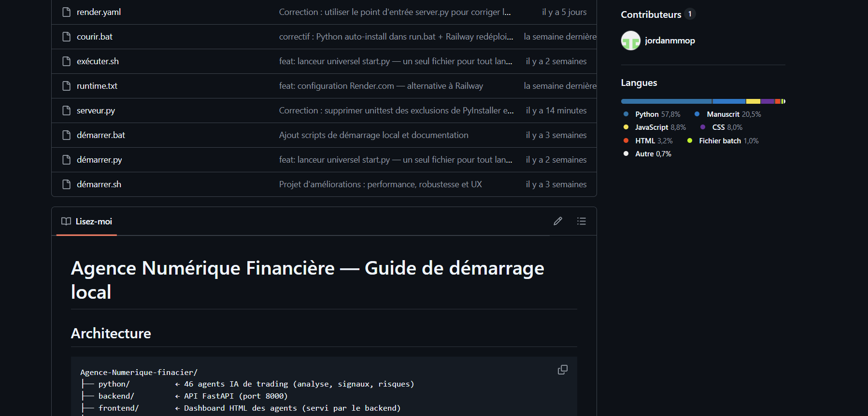The height and width of the screenshot is (416, 868).
Task: Click the file icon beside exécuter.sh
Action: [67, 61]
